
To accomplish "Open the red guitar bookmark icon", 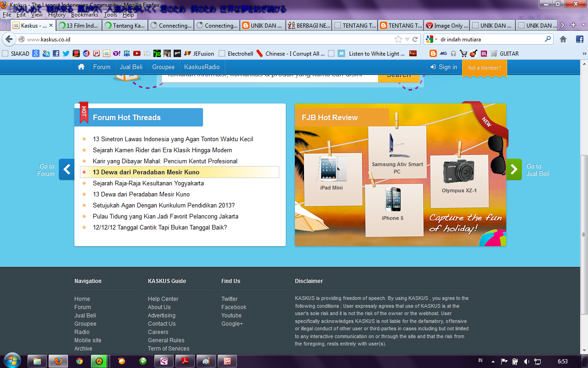I will [474, 53].
